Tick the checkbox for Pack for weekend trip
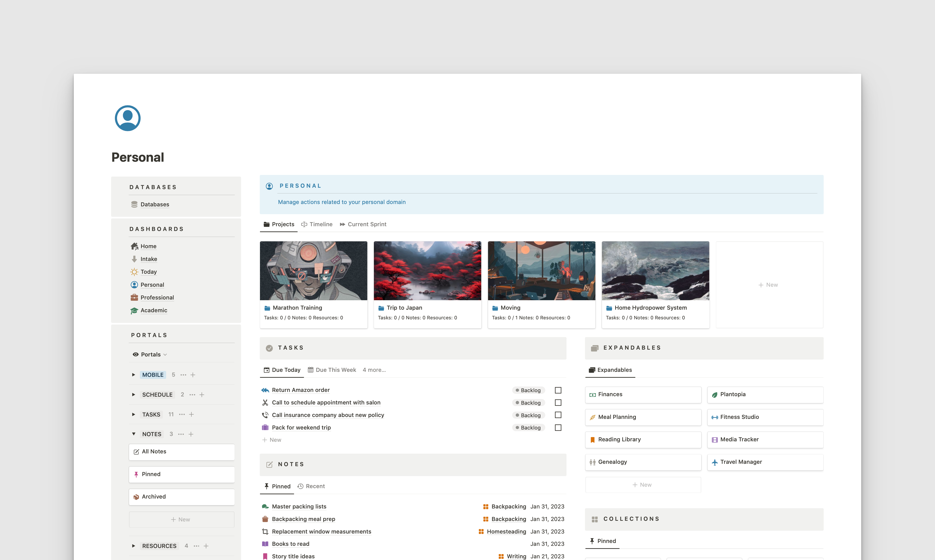This screenshot has height=560, width=935. [558, 428]
